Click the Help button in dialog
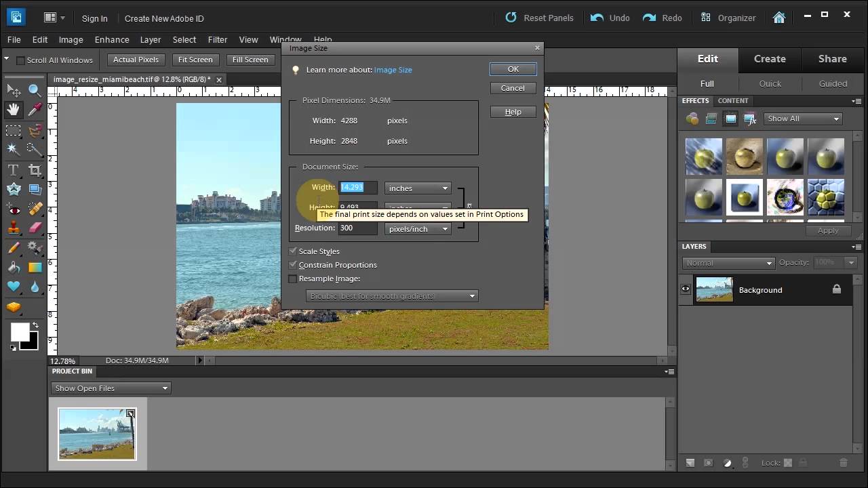The height and width of the screenshot is (488, 868). click(x=513, y=112)
